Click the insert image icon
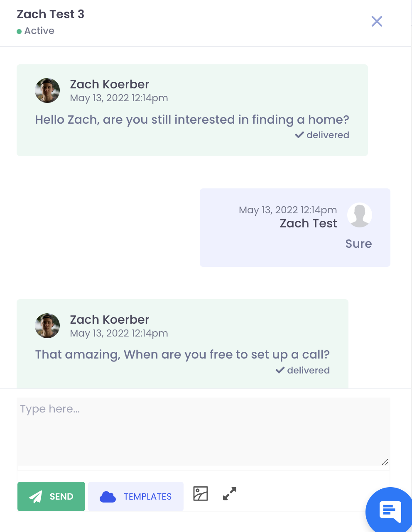The height and width of the screenshot is (532, 412). (x=201, y=494)
